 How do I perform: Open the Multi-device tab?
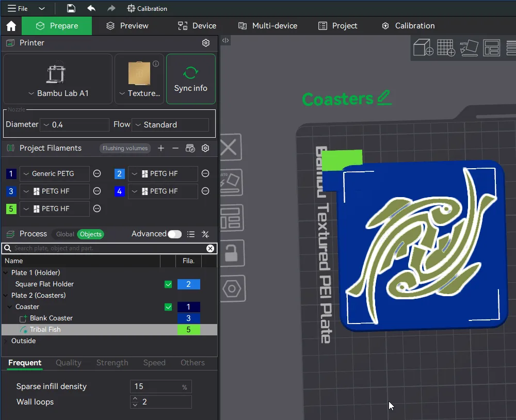[268, 26]
